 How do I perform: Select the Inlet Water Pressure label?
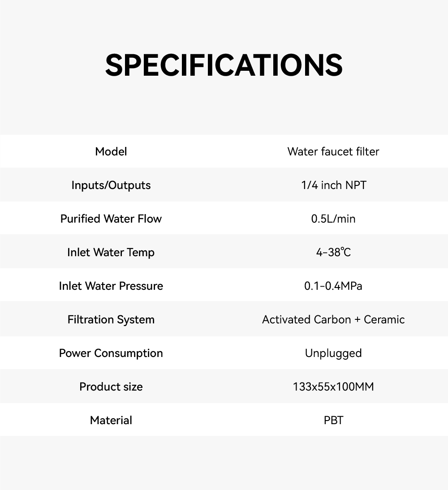(111, 286)
